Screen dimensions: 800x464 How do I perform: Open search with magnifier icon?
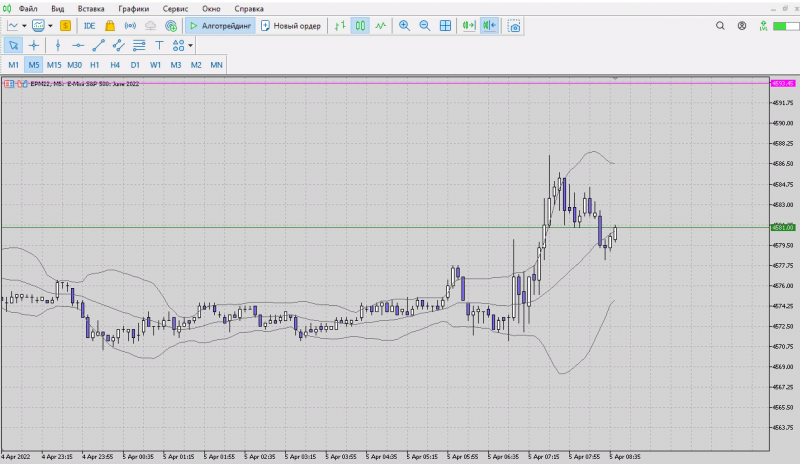coord(720,26)
